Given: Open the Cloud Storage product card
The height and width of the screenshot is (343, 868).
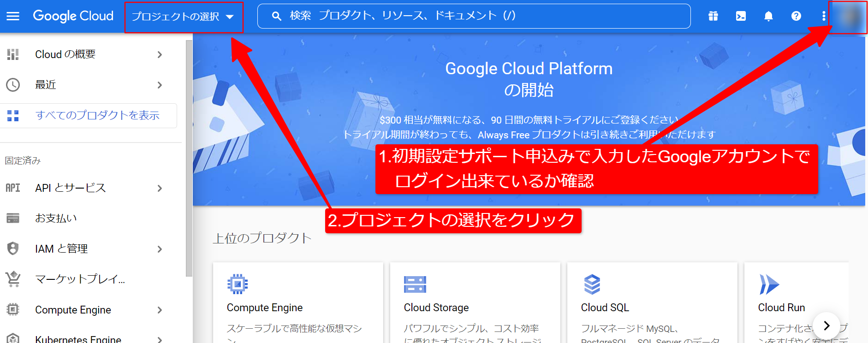Looking at the screenshot, I should [475, 303].
